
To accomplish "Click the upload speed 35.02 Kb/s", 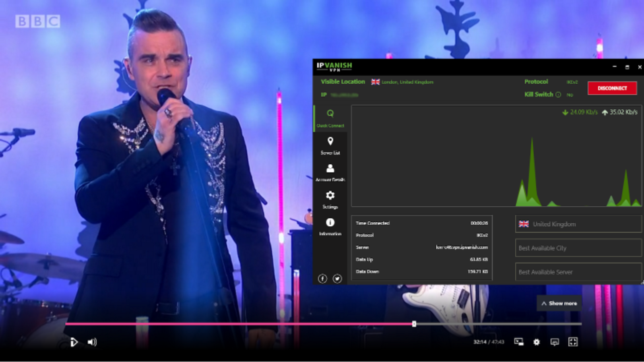I will tap(620, 112).
